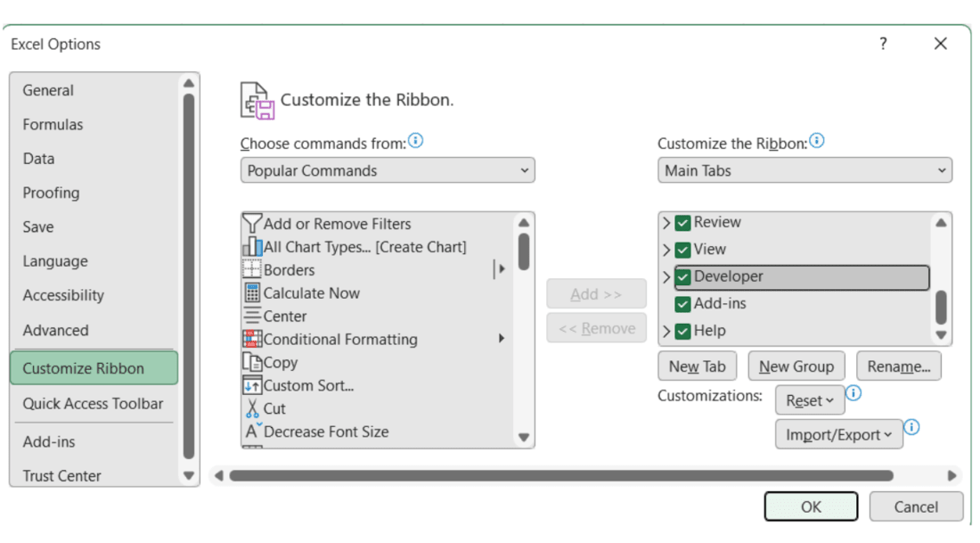
Task: Open the Quick Access Toolbar section
Action: (x=94, y=404)
